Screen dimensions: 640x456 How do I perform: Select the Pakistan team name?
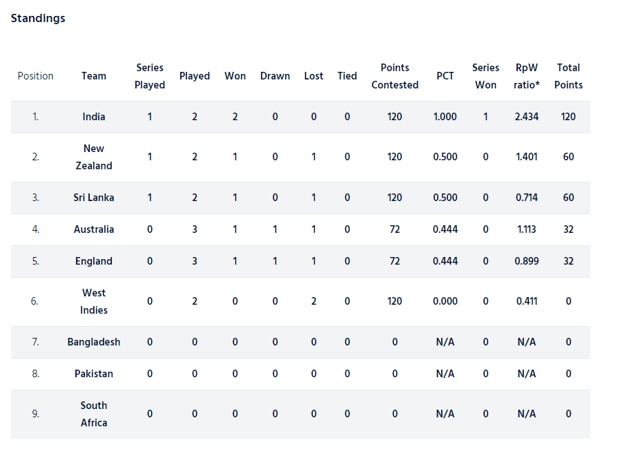93,374
